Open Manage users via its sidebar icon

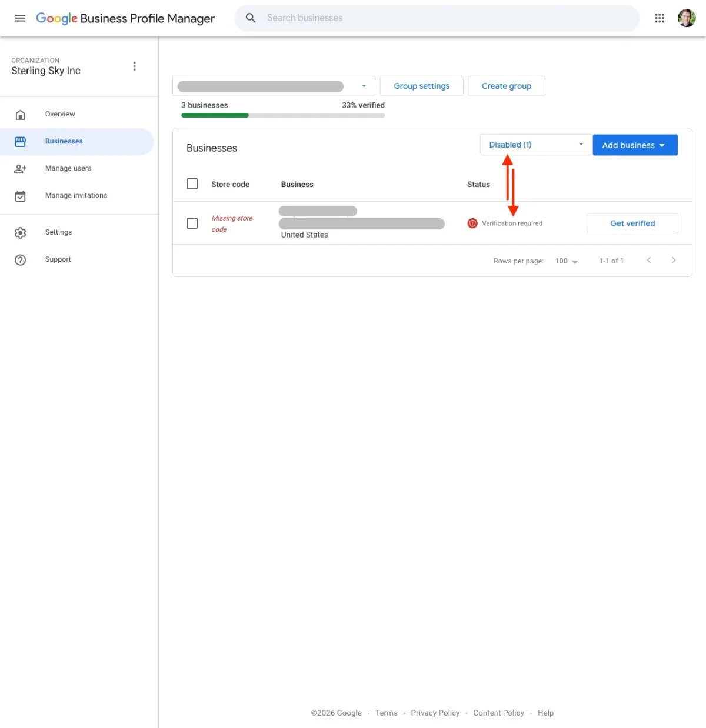21,169
